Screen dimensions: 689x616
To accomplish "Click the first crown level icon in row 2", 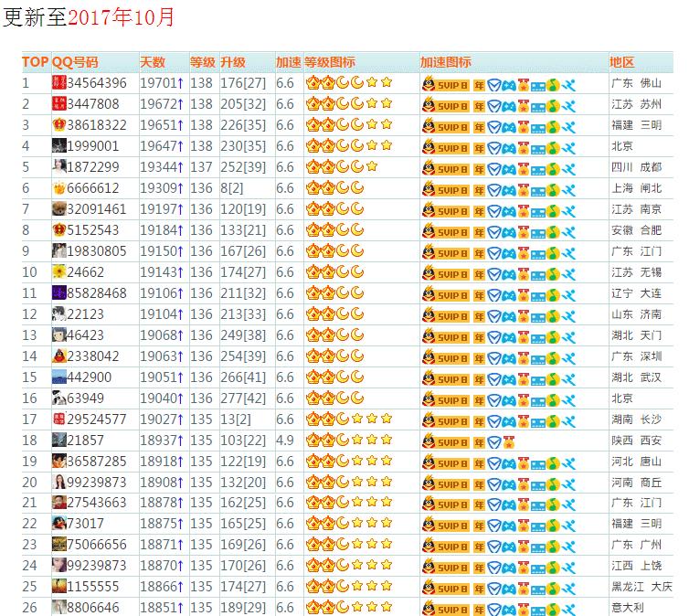I will click(312, 104).
